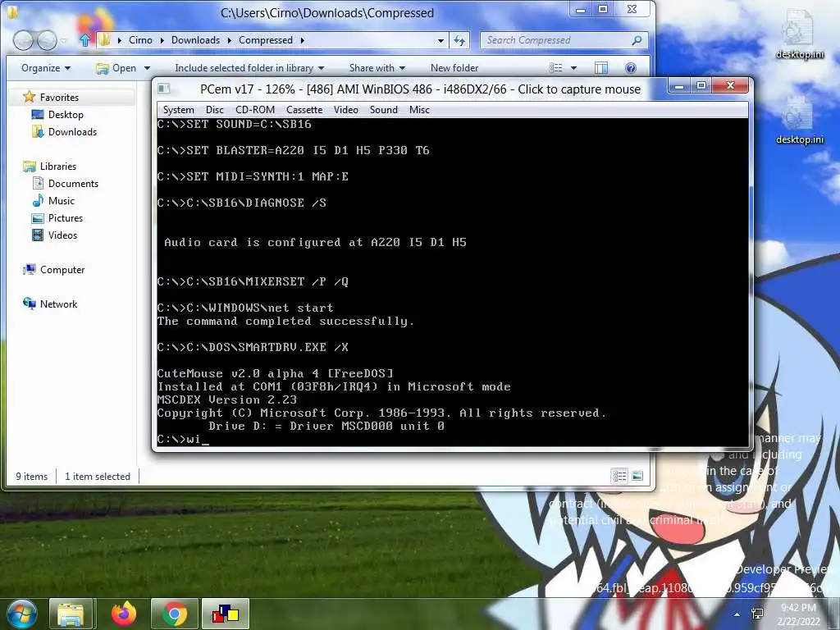Screen dimensions: 840x630
Task: Open the PCem Disc menu
Action: tap(214, 110)
